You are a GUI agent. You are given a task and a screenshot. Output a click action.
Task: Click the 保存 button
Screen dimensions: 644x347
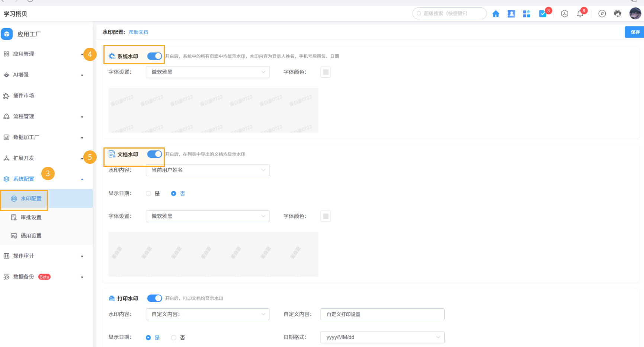[635, 32]
